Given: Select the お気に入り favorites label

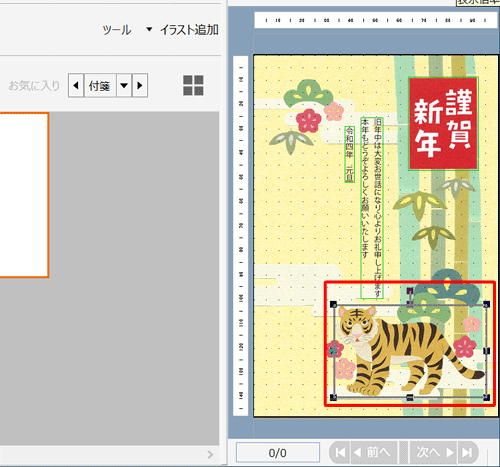Looking at the screenshot, I should tap(34, 86).
